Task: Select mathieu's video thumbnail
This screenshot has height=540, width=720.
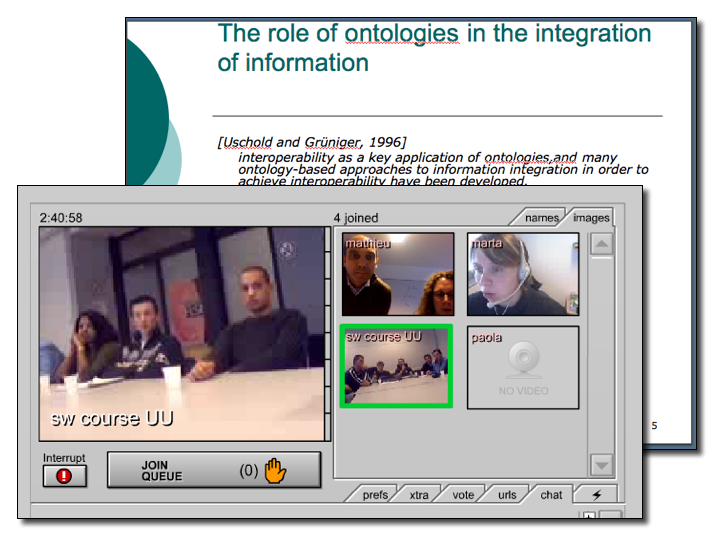Action: tap(397, 274)
